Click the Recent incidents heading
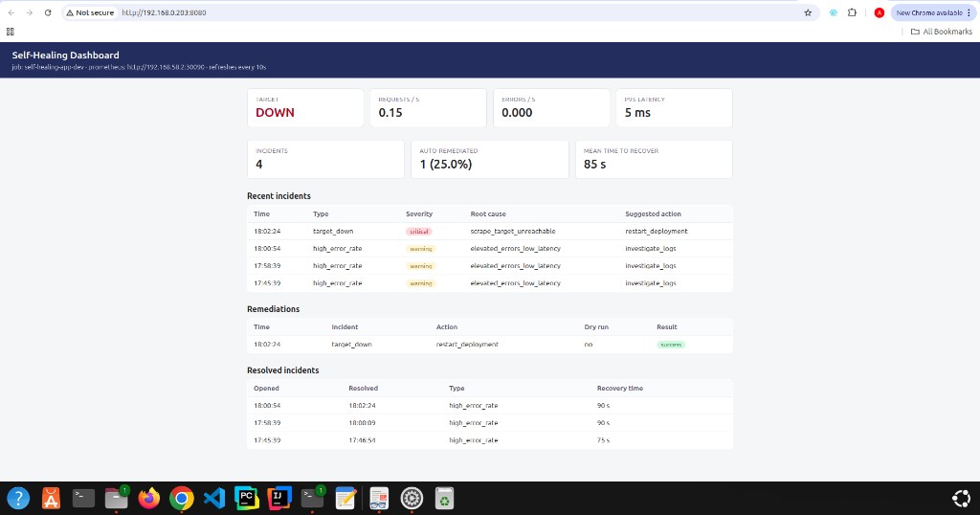The width and height of the screenshot is (980, 515). point(278,195)
